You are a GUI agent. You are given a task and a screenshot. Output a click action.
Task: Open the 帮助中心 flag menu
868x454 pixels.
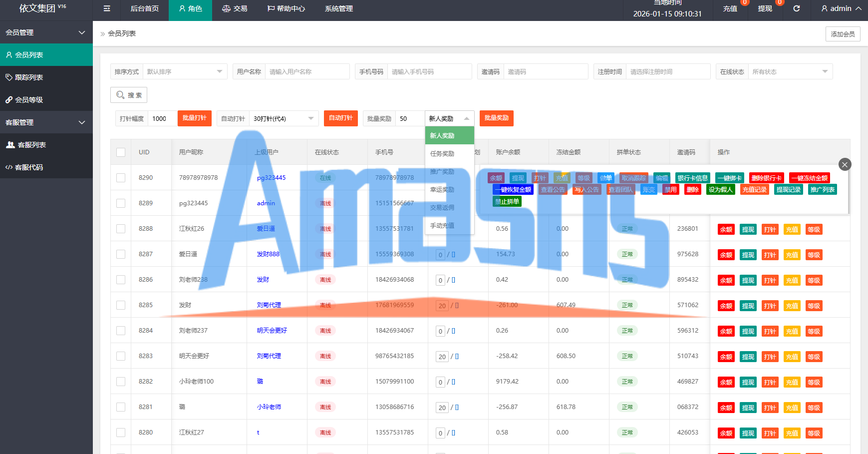pyautogui.click(x=286, y=8)
